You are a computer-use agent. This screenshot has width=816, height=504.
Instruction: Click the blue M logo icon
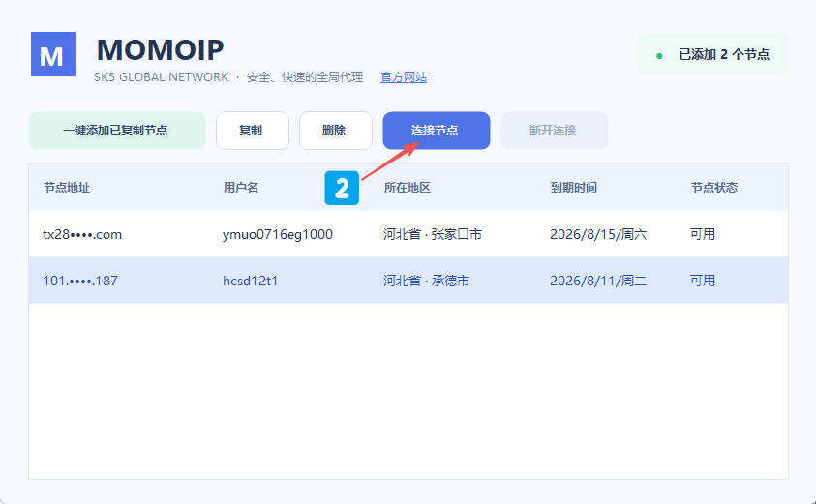[x=53, y=54]
